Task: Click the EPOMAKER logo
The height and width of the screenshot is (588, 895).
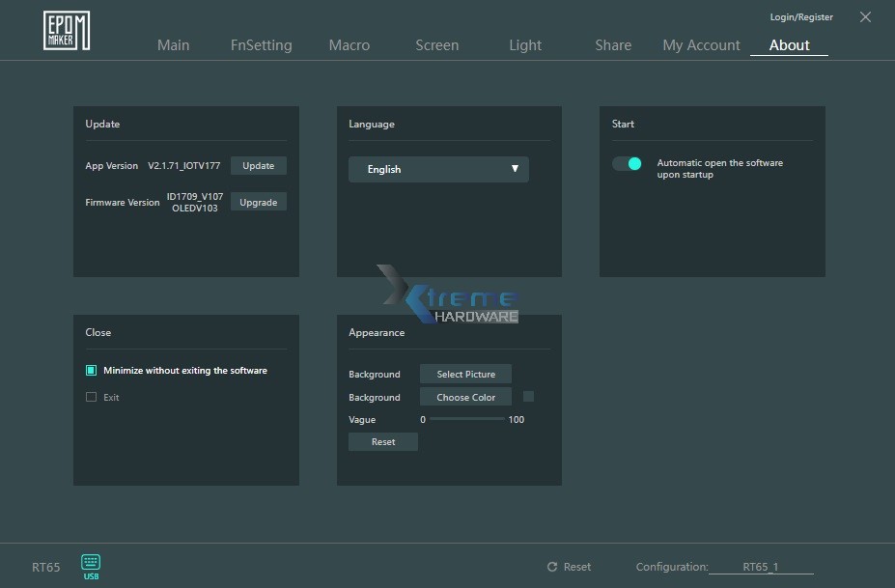Action: click(65, 30)
